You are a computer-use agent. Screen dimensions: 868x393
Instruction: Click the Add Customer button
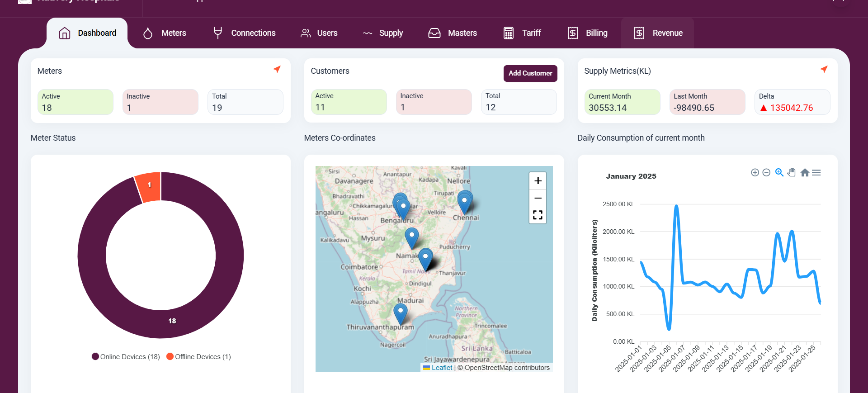(530, 73)
